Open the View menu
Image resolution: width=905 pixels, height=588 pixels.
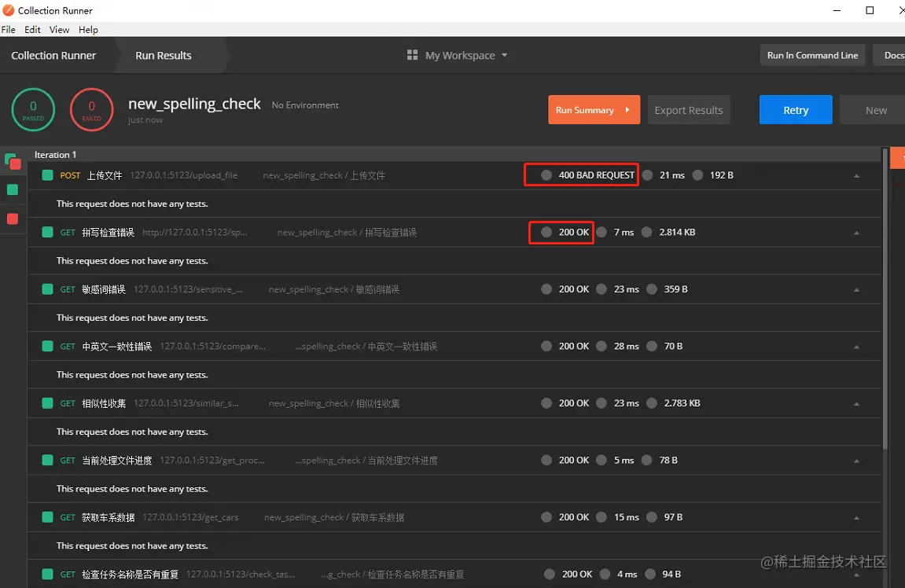pos(59,29)
